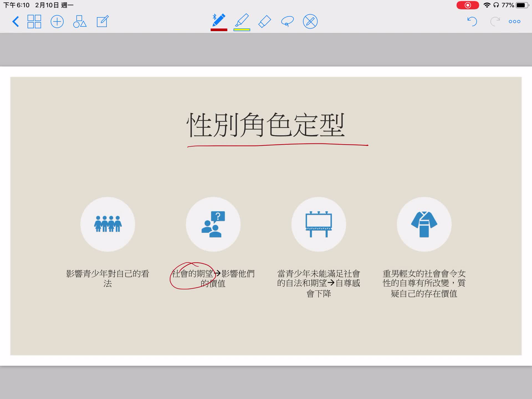
Task: Activate the lasso selection tool
Action: point(287,21)
